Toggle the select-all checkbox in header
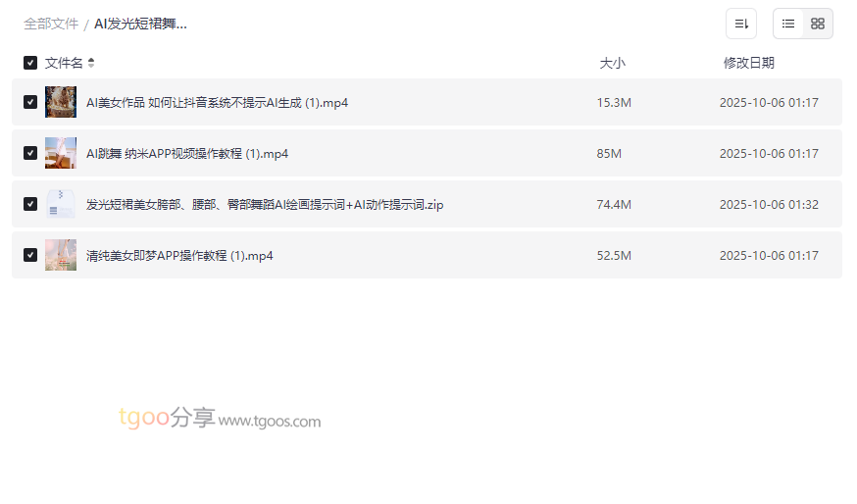This screenshot has height=504, width=857. coord(30,63)
